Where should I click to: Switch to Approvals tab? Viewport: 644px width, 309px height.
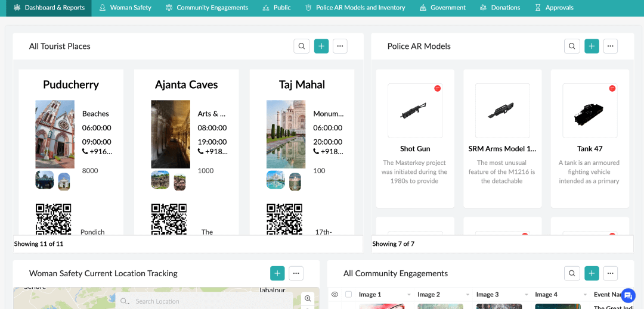click(x=554, y=8)
